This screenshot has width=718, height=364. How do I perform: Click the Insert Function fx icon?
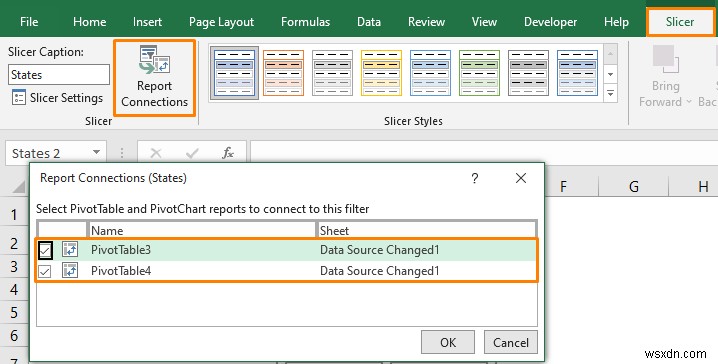pos(228,153)
